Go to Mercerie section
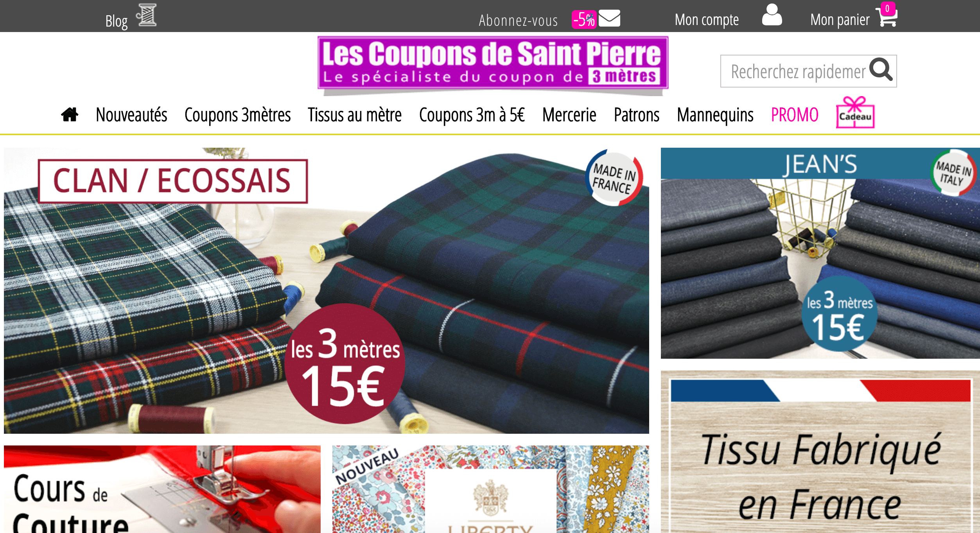This screenshot has height=533, width=980. coord(569,115)
